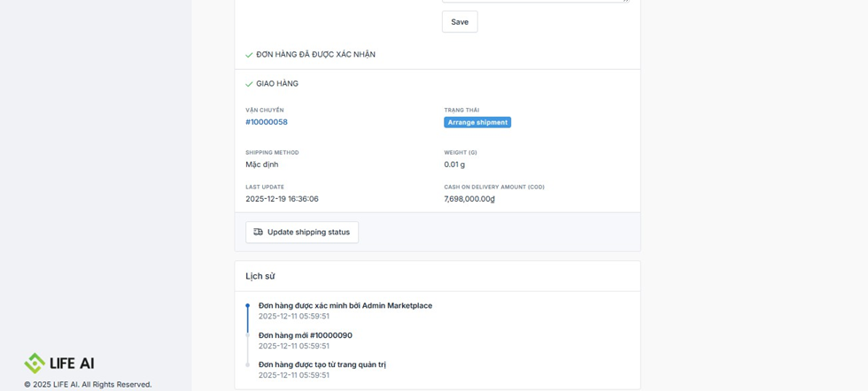
Task: Click the Save button
Action: [x=460, y=22]
